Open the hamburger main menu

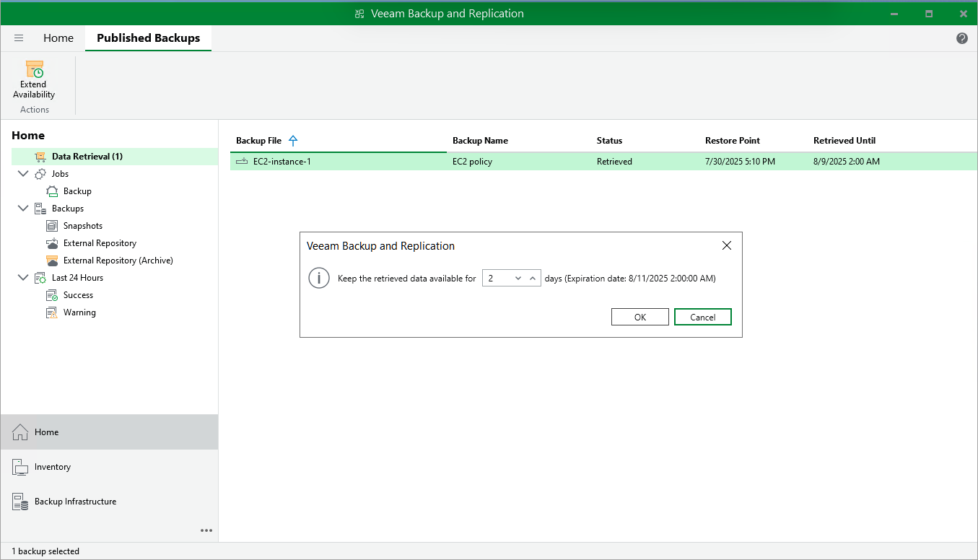tap(19, 38)
